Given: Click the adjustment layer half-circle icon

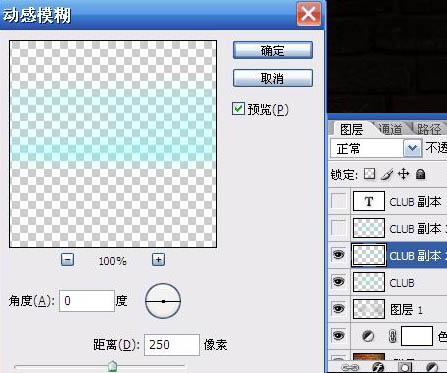Looking at the screenshot, I should click(368, 336).
